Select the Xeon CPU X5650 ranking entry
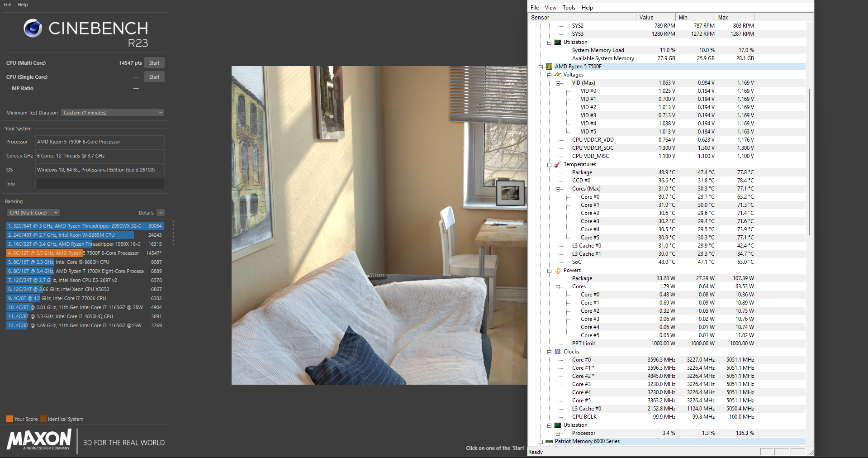 [x=85, y=289]
